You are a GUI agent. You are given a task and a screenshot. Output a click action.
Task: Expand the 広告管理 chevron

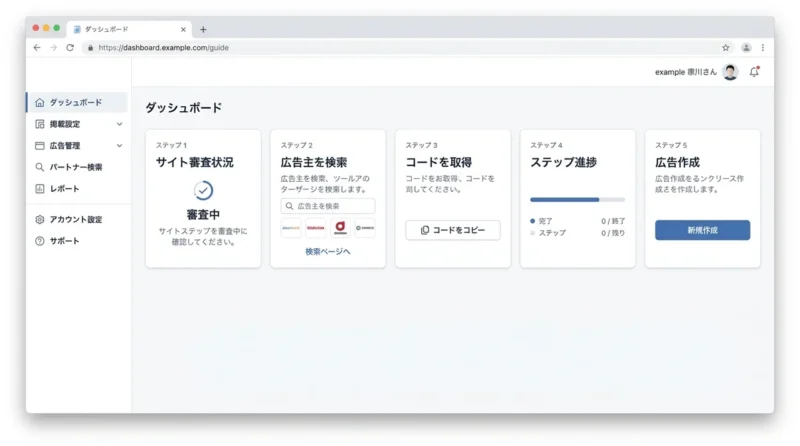coord(119,145)
